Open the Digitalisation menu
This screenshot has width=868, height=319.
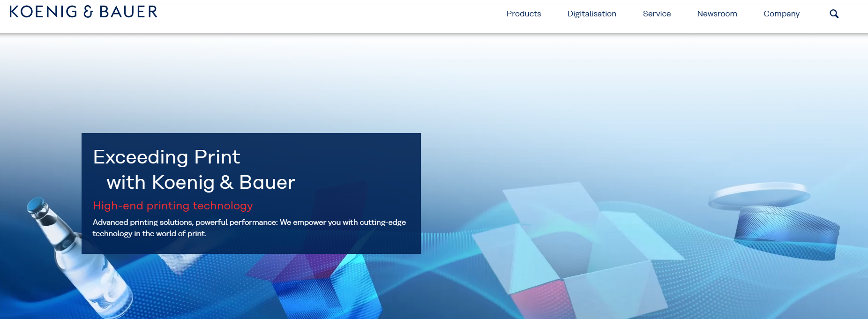point(591,14)
